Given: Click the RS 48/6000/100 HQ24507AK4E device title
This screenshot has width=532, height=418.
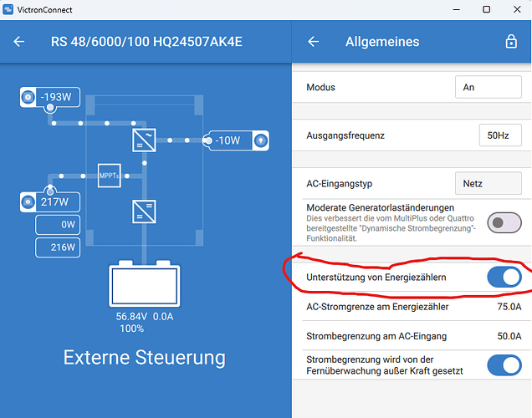Looking at the screenshot, I should (146, 42).
